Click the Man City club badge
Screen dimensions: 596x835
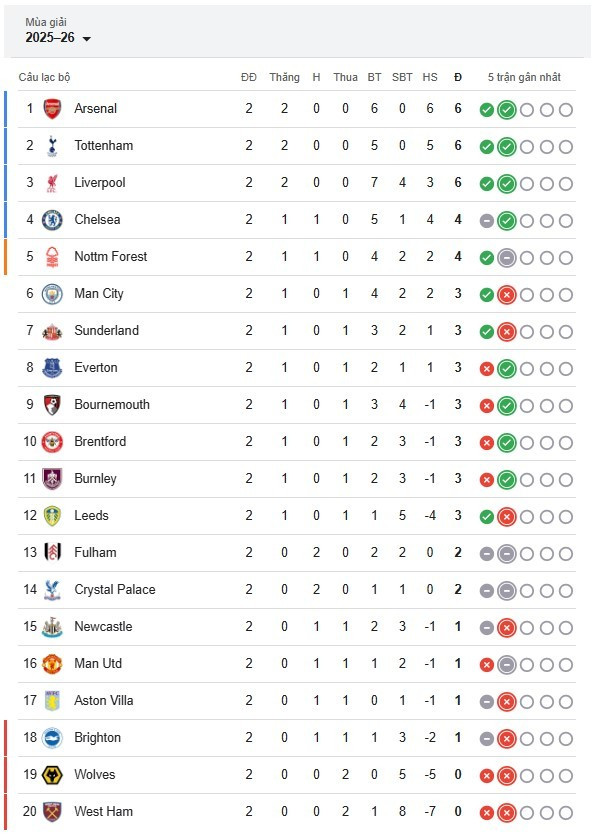point(52,294)
